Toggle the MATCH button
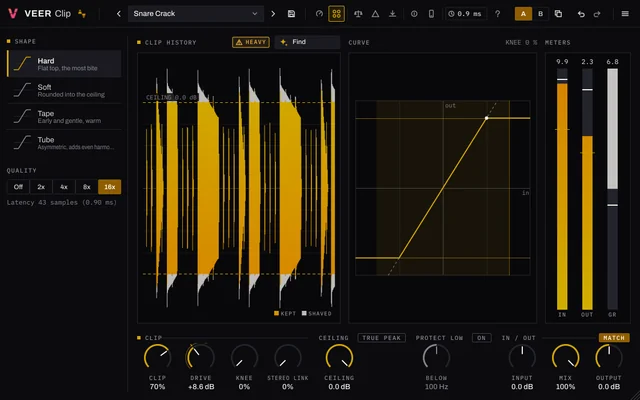This screenshot has width=640, height=400. 614,338
